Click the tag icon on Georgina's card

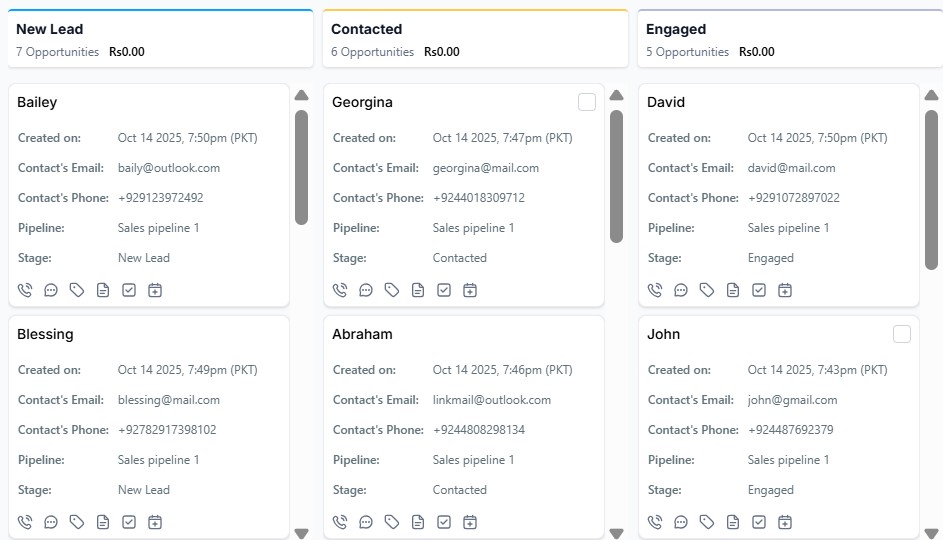[x=392, y=290]
